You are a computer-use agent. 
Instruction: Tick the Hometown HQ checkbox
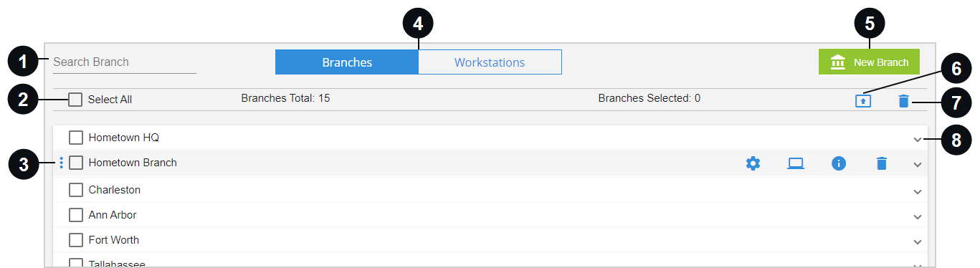click(x=76, y=138)
